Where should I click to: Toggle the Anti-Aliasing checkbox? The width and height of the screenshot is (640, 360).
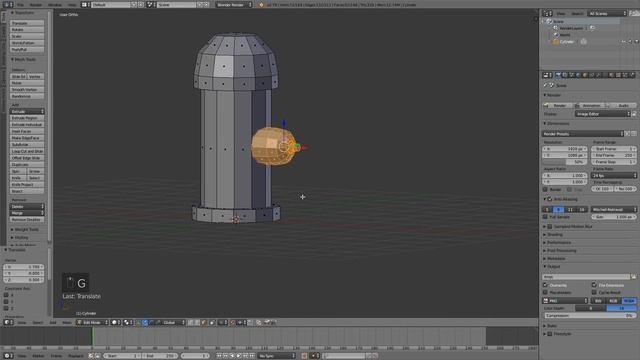pyautogui.click(x=550, y=199)
